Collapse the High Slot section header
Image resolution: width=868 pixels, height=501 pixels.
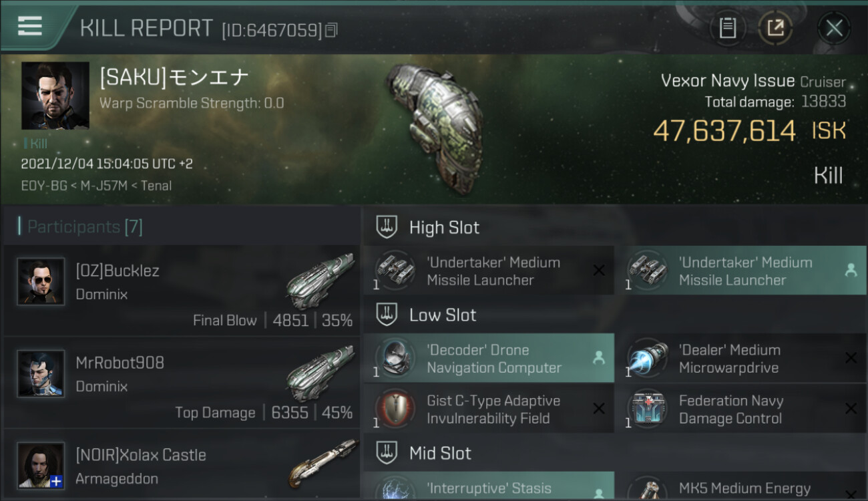[x=615, y=227]
